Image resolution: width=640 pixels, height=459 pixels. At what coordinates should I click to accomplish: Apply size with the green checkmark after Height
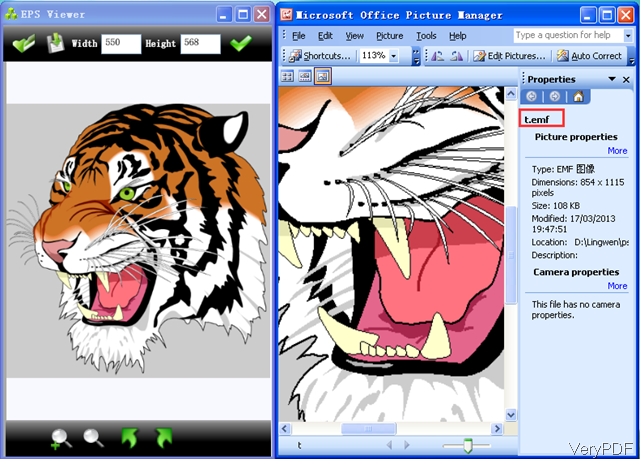[240, 44]
